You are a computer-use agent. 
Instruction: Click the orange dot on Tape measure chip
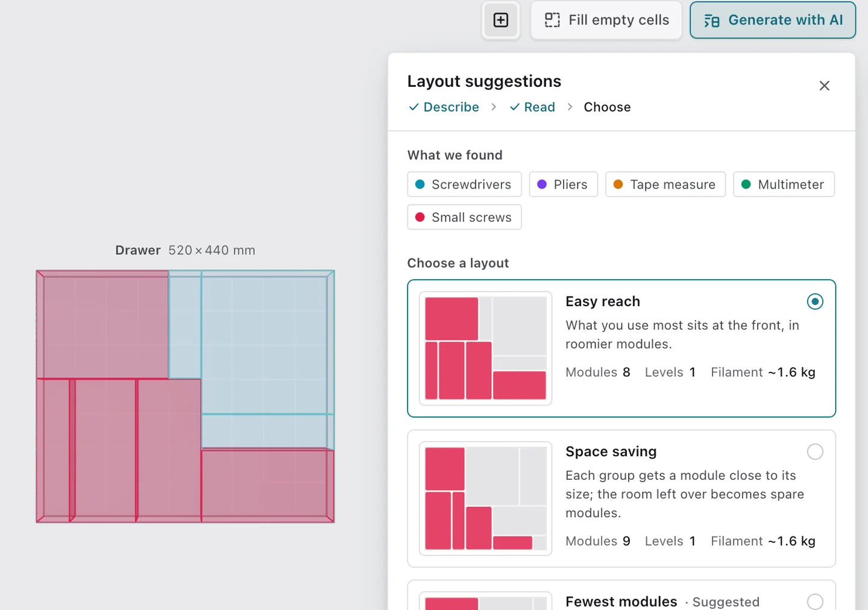click(618, 184)
